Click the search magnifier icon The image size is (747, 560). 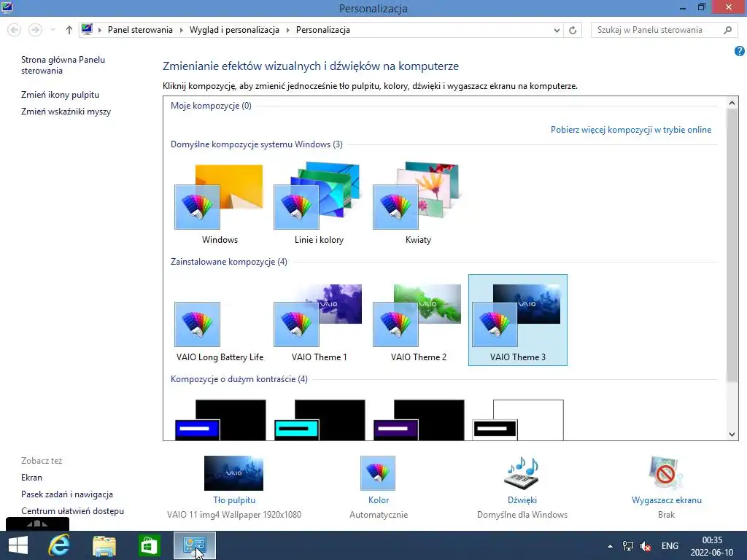(727, 30)
